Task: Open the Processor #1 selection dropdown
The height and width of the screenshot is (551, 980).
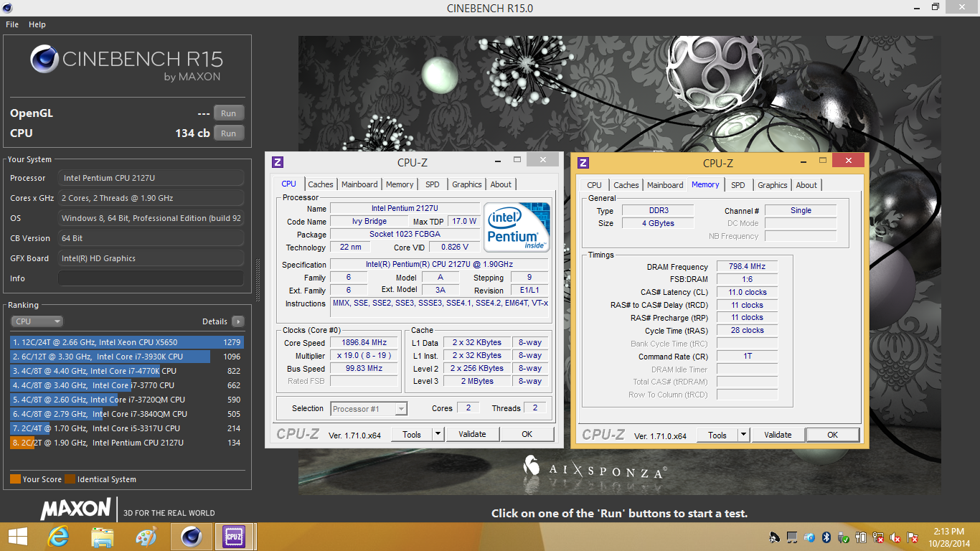Action: click(369, 409)
